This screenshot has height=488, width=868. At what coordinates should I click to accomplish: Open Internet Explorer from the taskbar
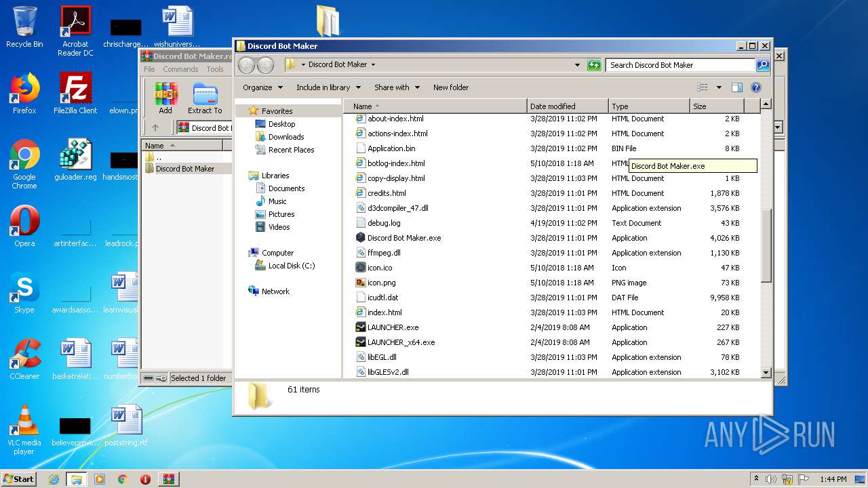tap(54, 479)
